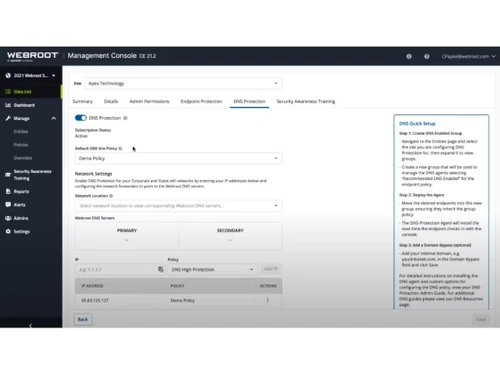This screenshot has height=375, width=500.
Task: Click the Security Awareness Training graduation icon
Action: coord(8,175)
